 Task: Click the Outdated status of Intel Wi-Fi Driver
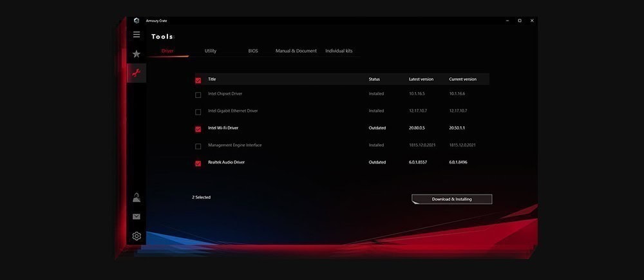coord(377,128)
